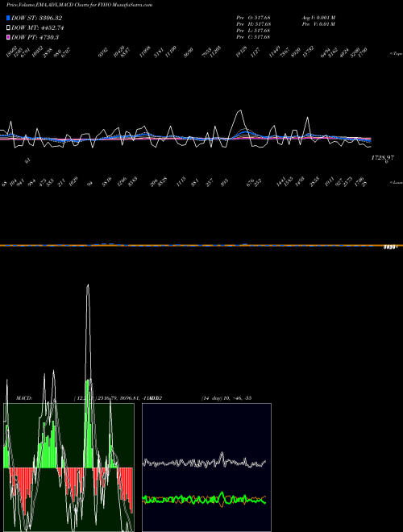Click the chart title mentioning MunafaSutra.com
This screenshot has height=532, width=403.
click(79, 5)
